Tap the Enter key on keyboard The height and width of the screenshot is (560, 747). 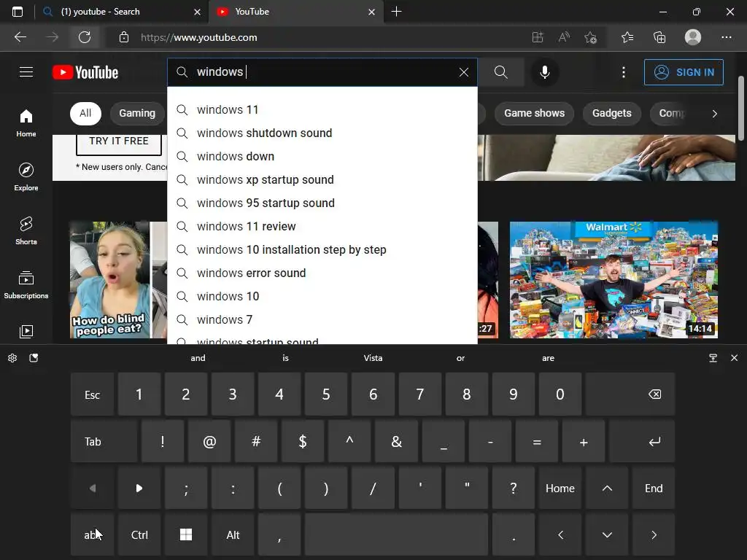tap(642, 441)
